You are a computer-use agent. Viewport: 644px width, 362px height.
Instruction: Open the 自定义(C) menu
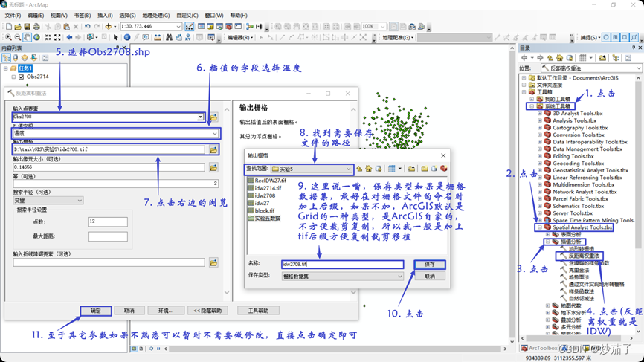(187, 15)
